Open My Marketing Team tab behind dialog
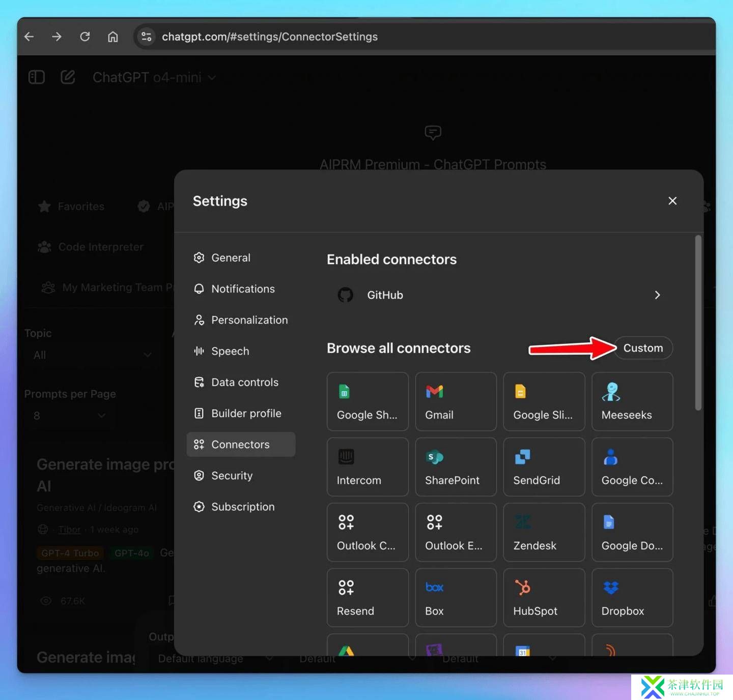Viewport: 733px width, 700px height. click(107, 287)
